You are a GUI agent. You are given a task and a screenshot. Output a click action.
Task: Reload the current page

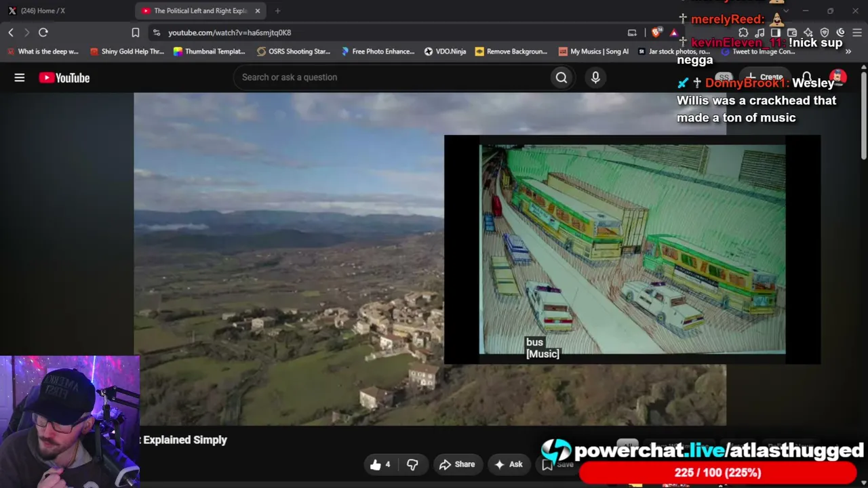43,33
